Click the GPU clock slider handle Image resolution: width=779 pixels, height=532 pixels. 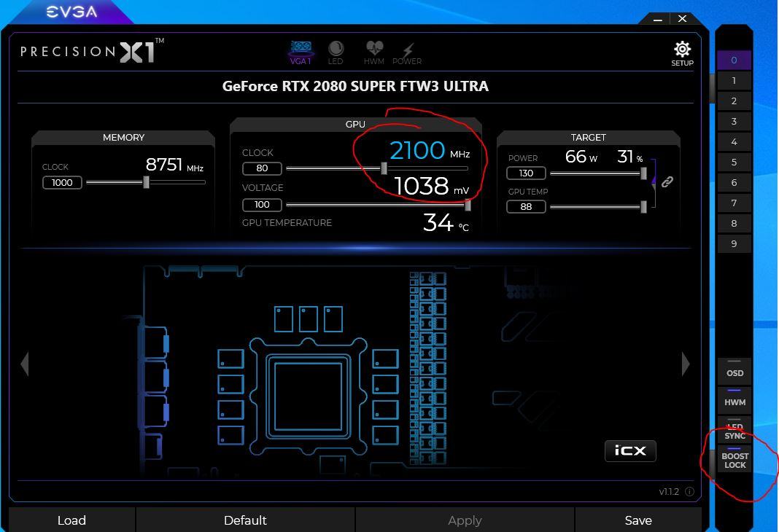point(384,168)
